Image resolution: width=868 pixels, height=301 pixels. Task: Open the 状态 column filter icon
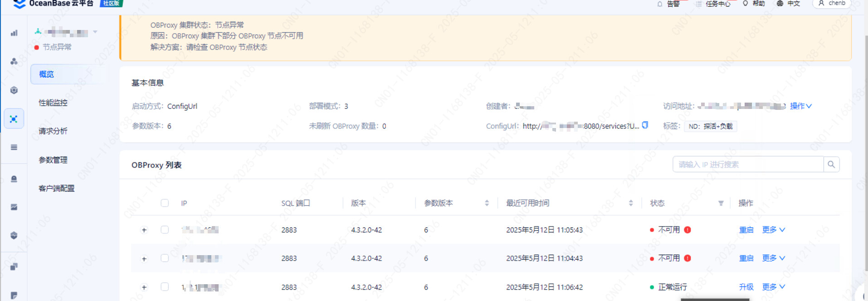point(721,203)
